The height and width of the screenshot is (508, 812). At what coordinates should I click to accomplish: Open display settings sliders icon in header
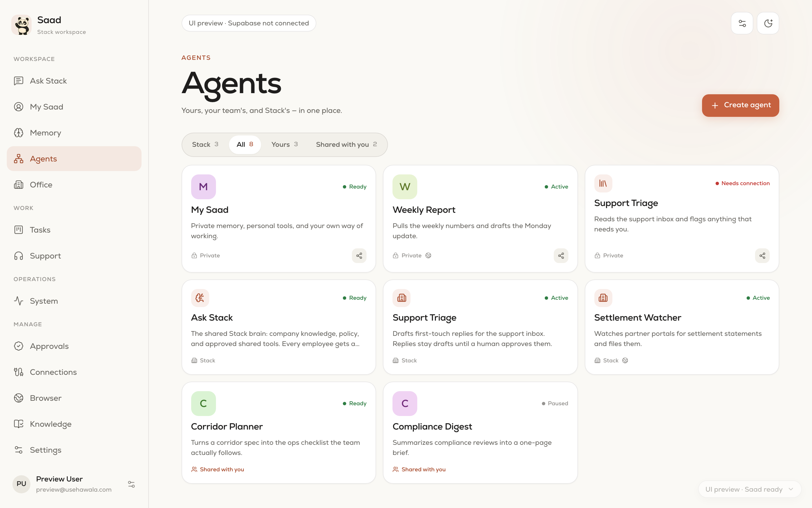(x=742, y=23)
